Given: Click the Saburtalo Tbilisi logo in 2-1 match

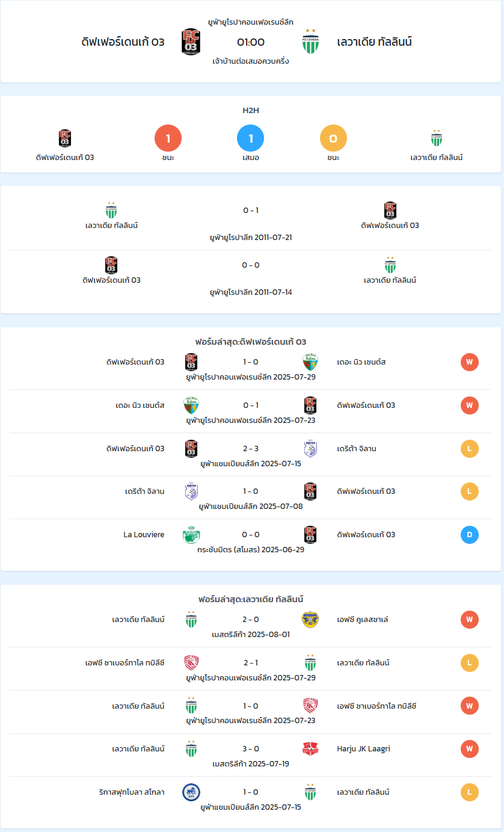Looking at the screenshot, I should coord(191,663).
